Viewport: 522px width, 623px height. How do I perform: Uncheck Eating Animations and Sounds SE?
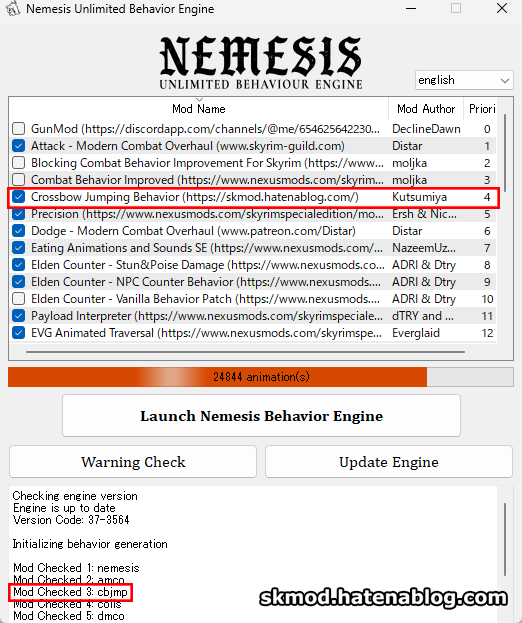(x=18, y=248)
